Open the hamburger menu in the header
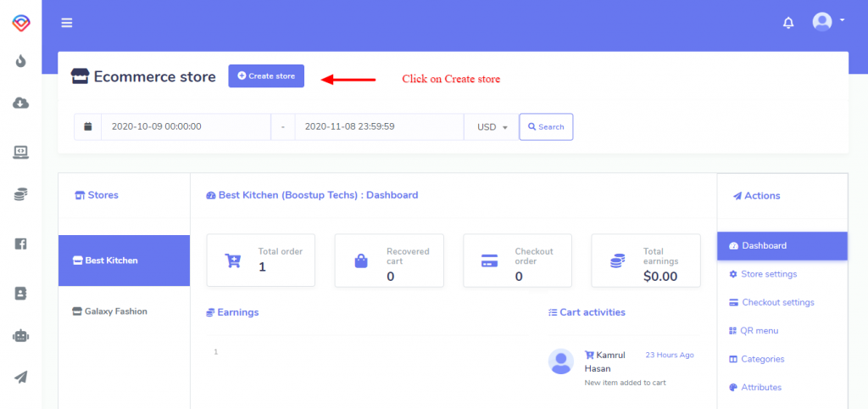Viewport: 868px width, 409px height. click(x=67, y=23)
